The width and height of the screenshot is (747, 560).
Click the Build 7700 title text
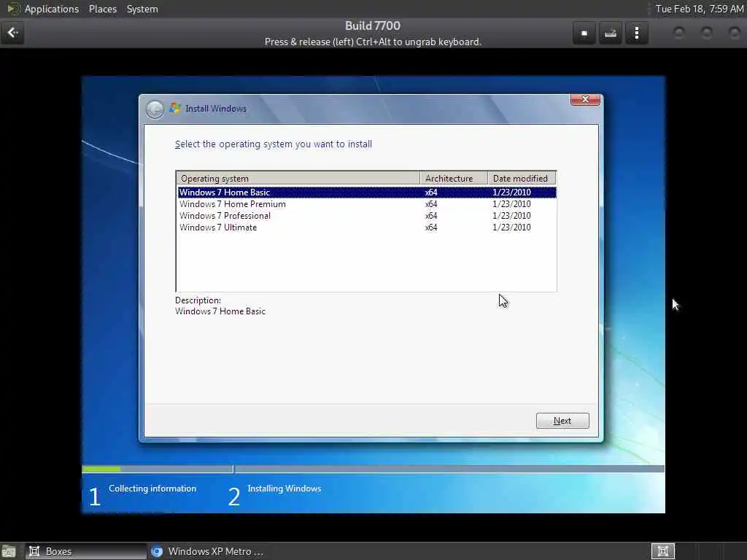[x=373, y=26]
